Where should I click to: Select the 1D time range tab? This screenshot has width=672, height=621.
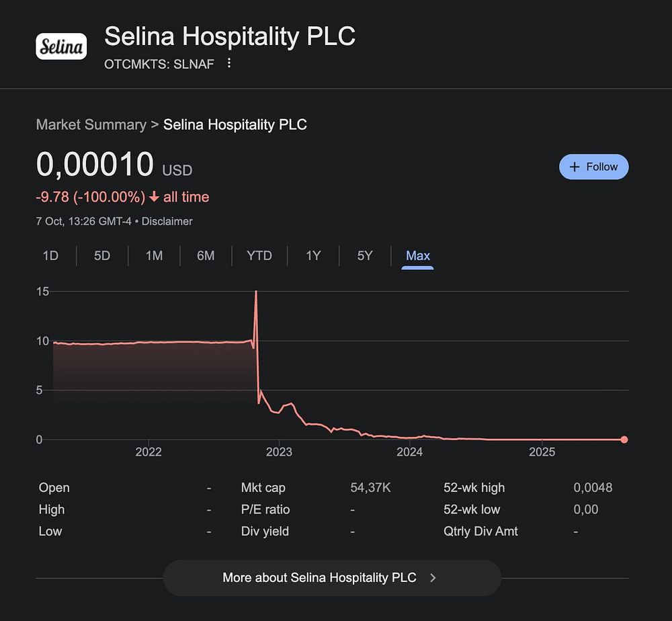pos(50,255)
